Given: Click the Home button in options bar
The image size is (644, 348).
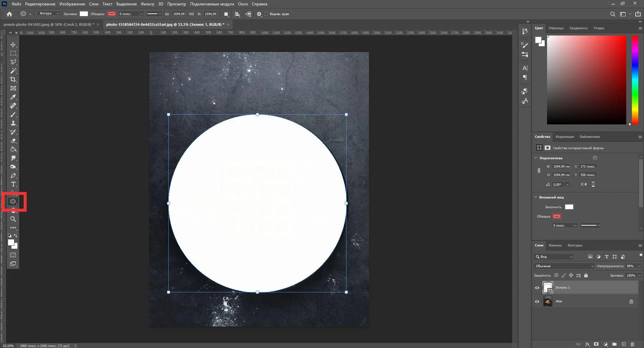Looking at the screenshot, I should [x=9, y=14].
